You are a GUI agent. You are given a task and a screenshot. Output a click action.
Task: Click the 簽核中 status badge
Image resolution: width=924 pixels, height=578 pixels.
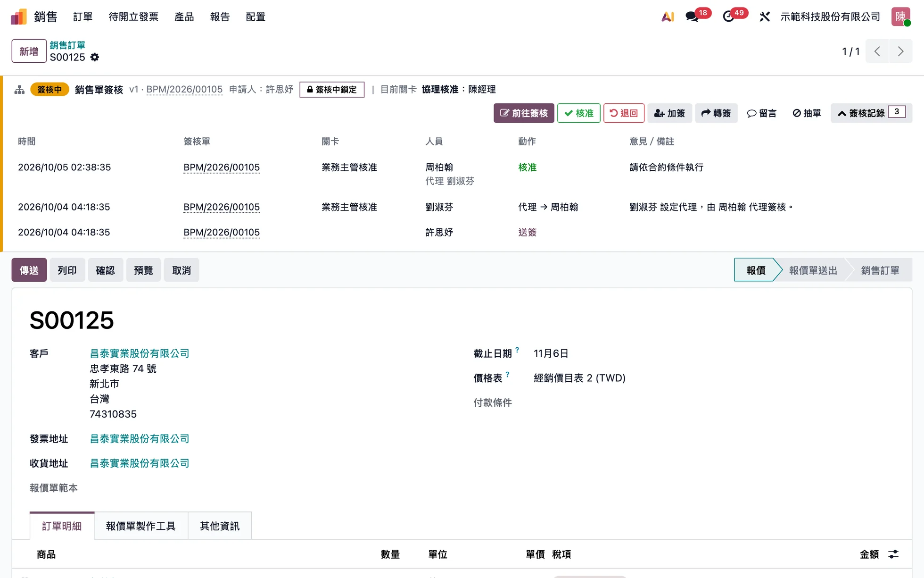pos(49,90)
